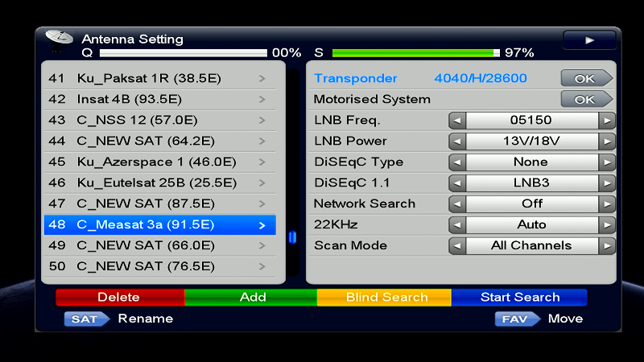Click the DiSEqC Type value None

(532, 162)
